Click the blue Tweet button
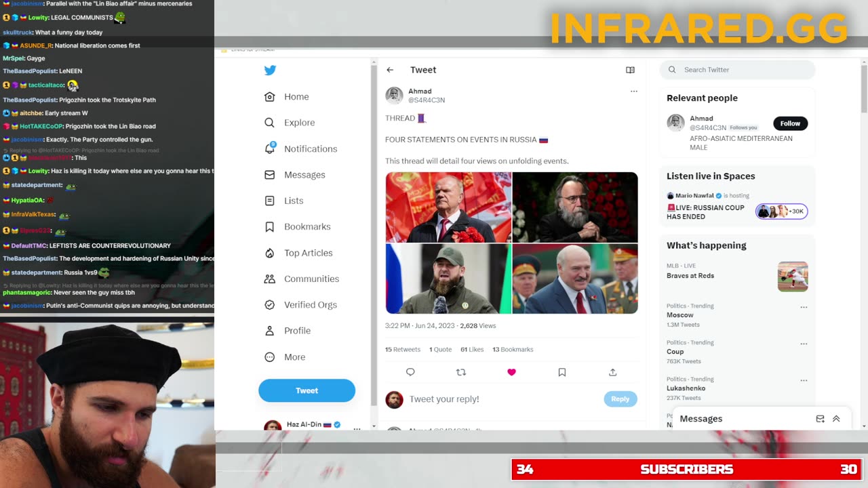This screenshot has height=488, width=868. point(307,390)
